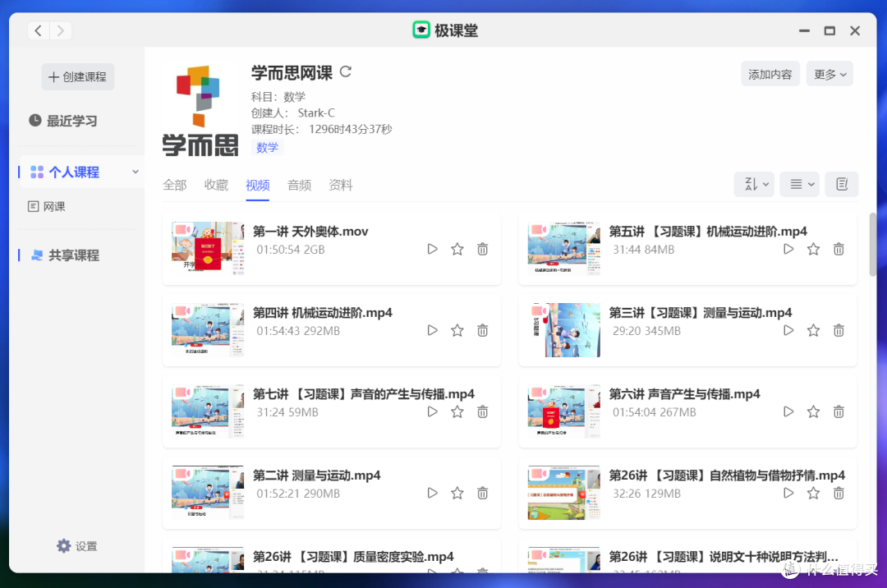
Task: Open 第26讲 质量密度实验.mp4 title
Action: coord(353,557)
